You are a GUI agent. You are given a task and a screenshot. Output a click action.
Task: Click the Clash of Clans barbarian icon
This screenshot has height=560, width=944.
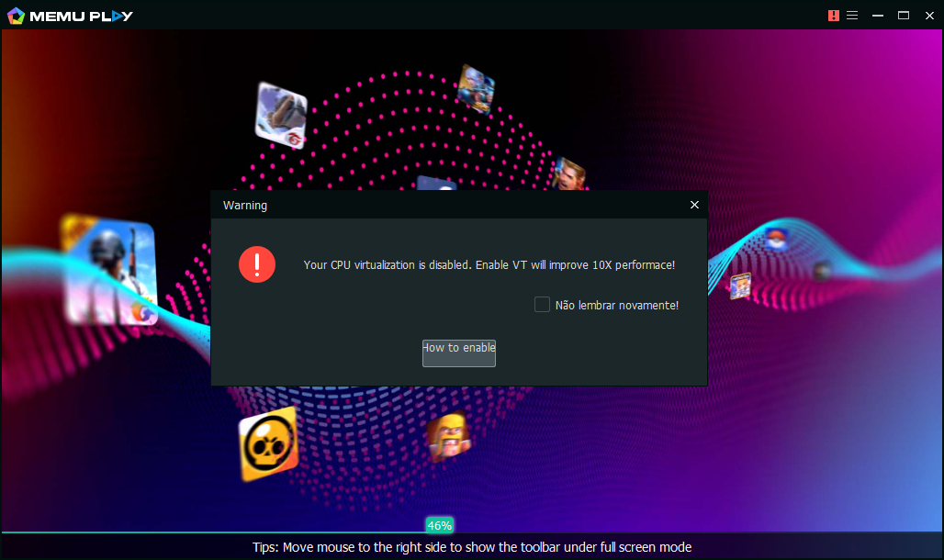click(x=448, y=437)
